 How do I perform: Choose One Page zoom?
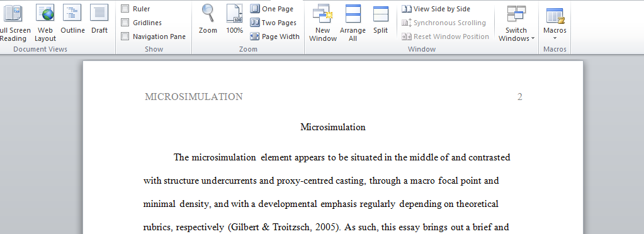point(272,9)
